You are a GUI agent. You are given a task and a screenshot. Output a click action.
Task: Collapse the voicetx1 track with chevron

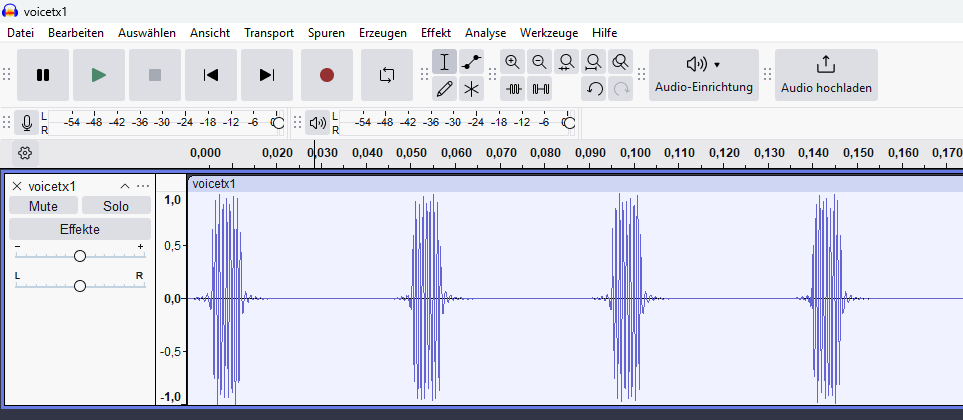(125, 186)
